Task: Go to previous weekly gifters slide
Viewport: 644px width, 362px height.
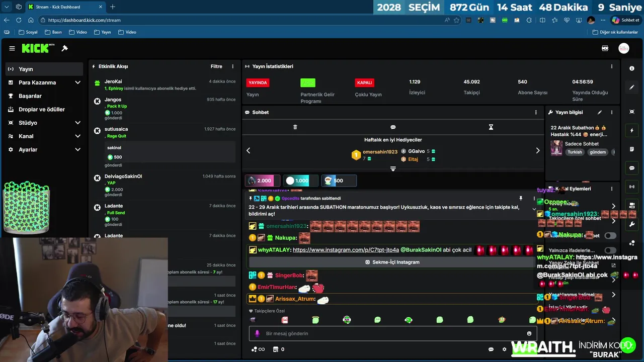Action: 248,150
